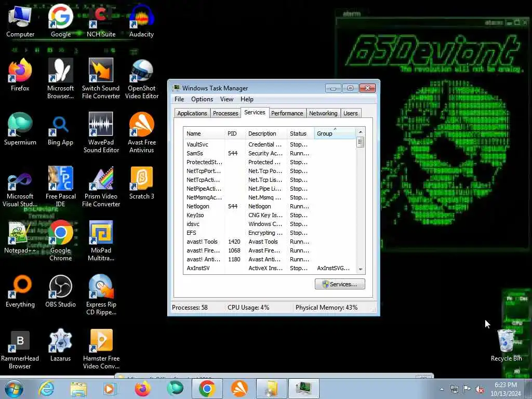Image resolution: width=532 pixels, height=399 pixels.
Task: Open Windows Explorer folder on taskbar
Action: click(x=78, y=389)
